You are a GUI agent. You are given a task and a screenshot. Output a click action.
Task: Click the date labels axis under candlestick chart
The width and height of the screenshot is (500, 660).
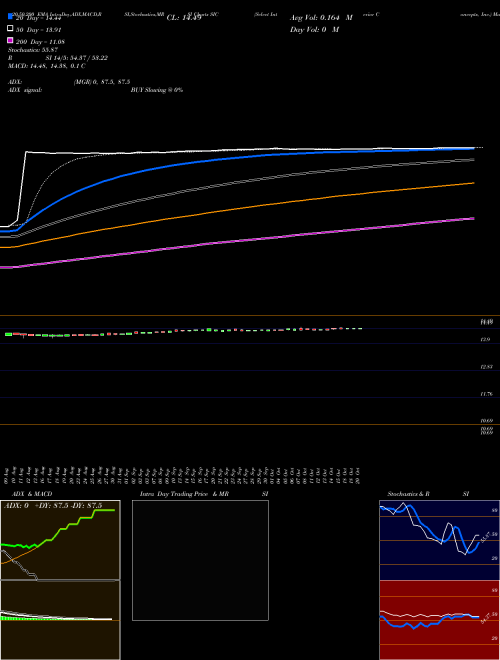pos(182,476)
